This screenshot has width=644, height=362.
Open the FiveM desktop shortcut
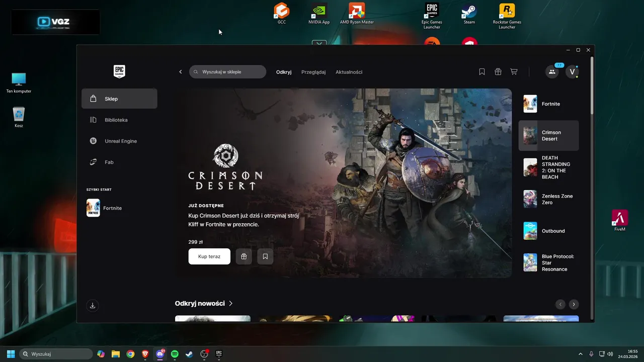(620, 220)
